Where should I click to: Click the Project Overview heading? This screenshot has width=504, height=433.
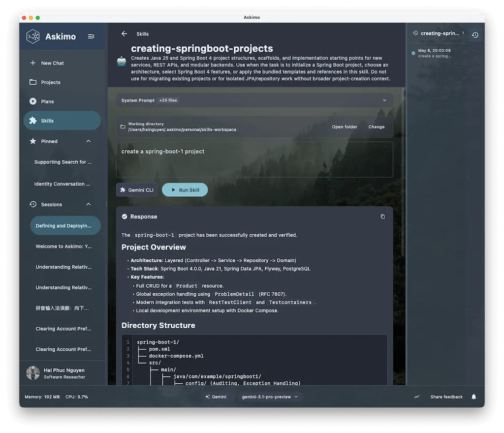click(x=154, y=247)
